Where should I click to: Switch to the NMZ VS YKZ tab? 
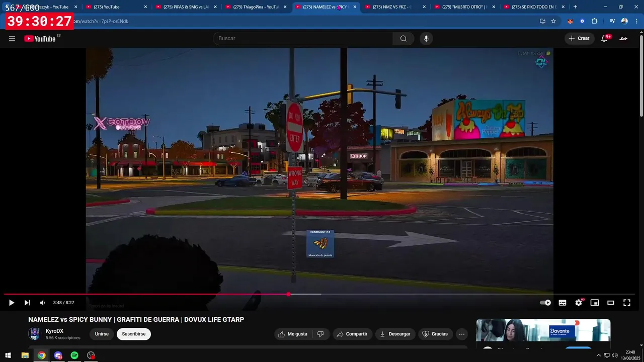[x=395, y=7]
